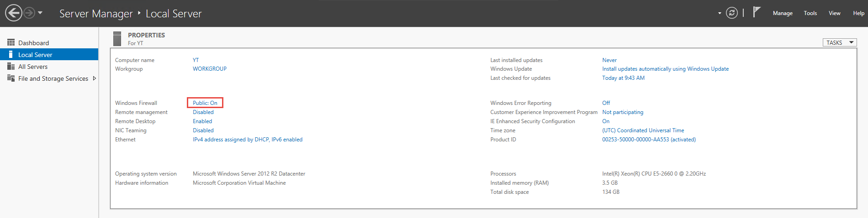Viewport: 868px width, 218px height.
Task: Click the forward navigation arrow
Action: (x=29, y=13)
